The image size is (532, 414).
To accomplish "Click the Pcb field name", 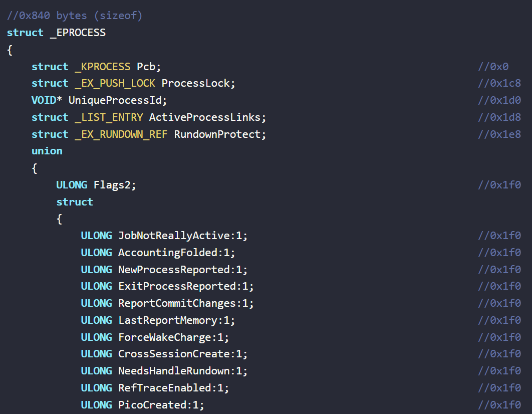I will [146, 67].
